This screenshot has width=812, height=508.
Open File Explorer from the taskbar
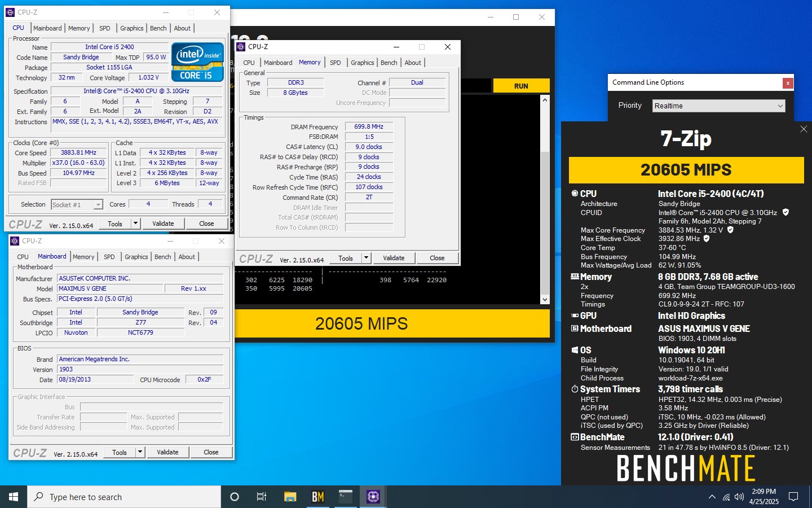pyautogui.click(x=290, y=497)
